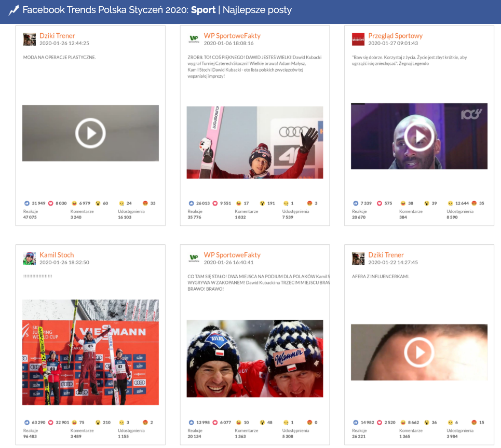Open Dziki Trener page link in first post
This screenshot has width=501, height=448.
coord(57,36)
